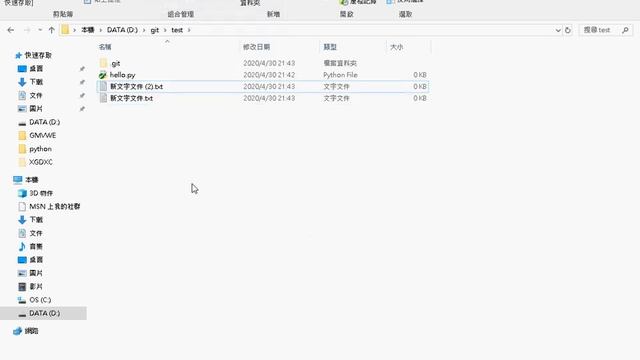
Task: Open 快速存取 in the navigation pane
Action: (38, 55)
